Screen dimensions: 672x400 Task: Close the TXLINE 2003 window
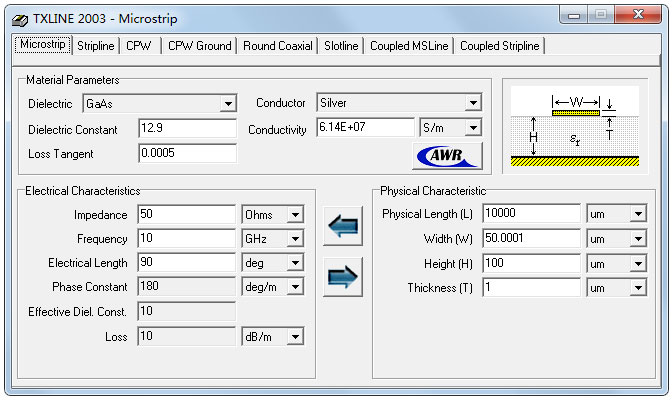pos(638,15)
